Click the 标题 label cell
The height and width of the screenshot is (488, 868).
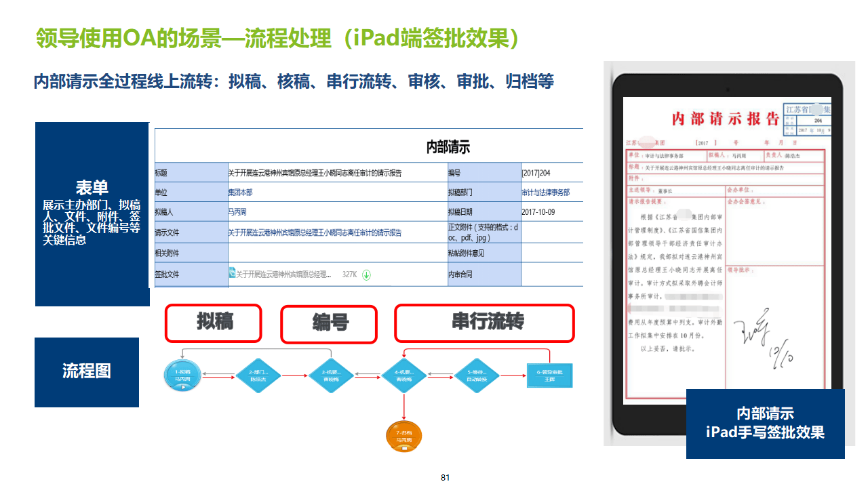click(x=191, y=173)
